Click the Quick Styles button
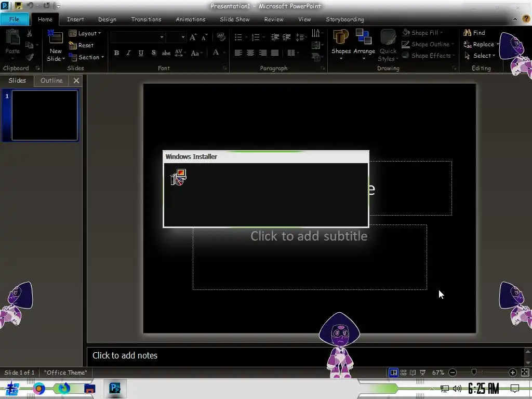Viewport: 532px width, 399px height. pyautogui.click(x=388, y=46)
